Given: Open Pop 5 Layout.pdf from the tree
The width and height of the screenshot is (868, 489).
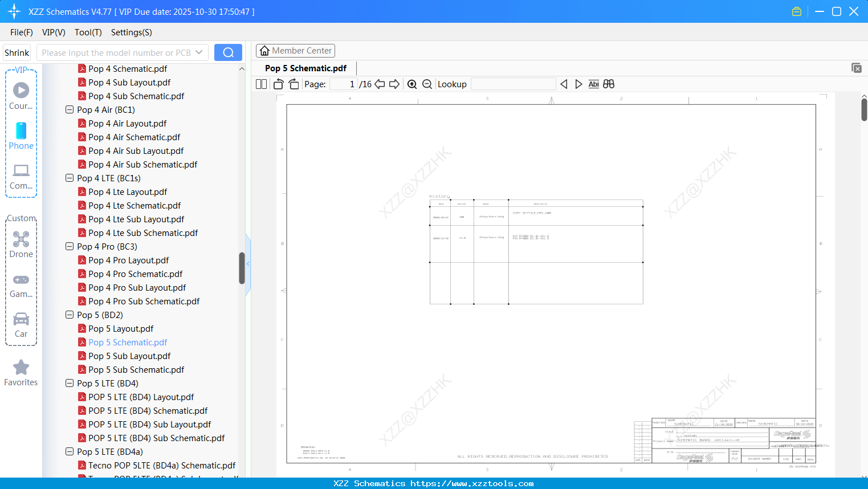Looking at the screenshot, I should pos(121,328).
